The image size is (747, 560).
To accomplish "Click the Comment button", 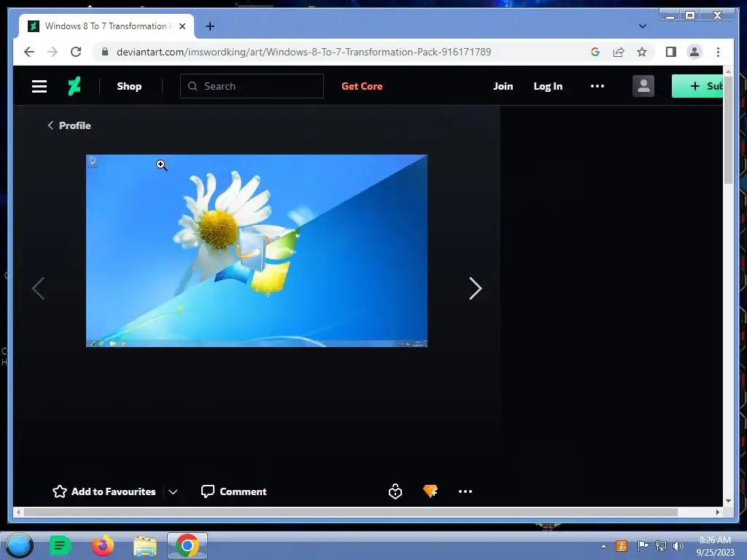I will 234,491.
